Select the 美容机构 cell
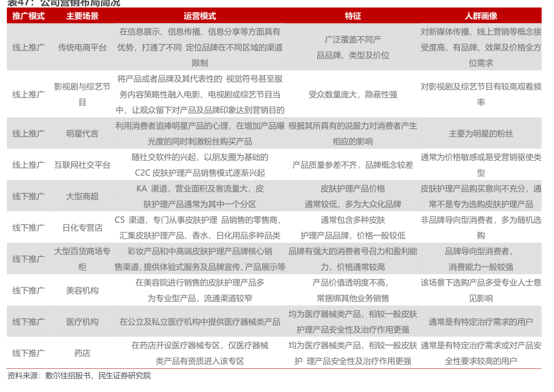 [82, 290]
